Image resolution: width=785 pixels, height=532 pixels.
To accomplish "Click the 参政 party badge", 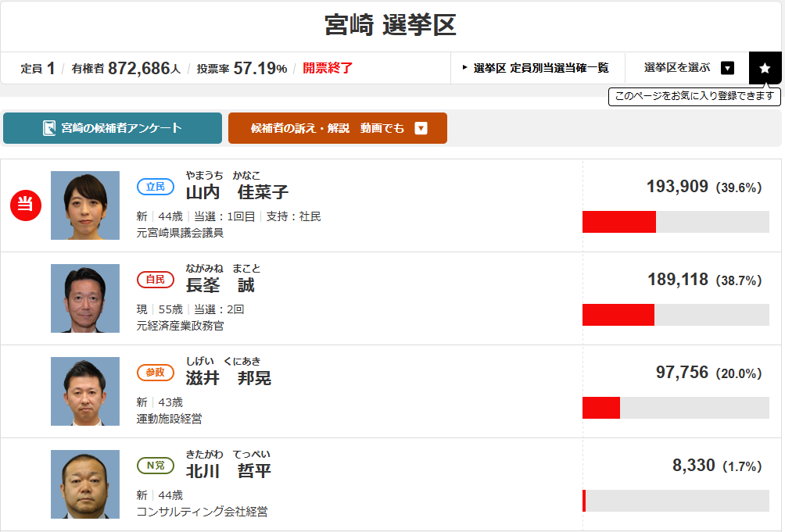I will (156, 373).
